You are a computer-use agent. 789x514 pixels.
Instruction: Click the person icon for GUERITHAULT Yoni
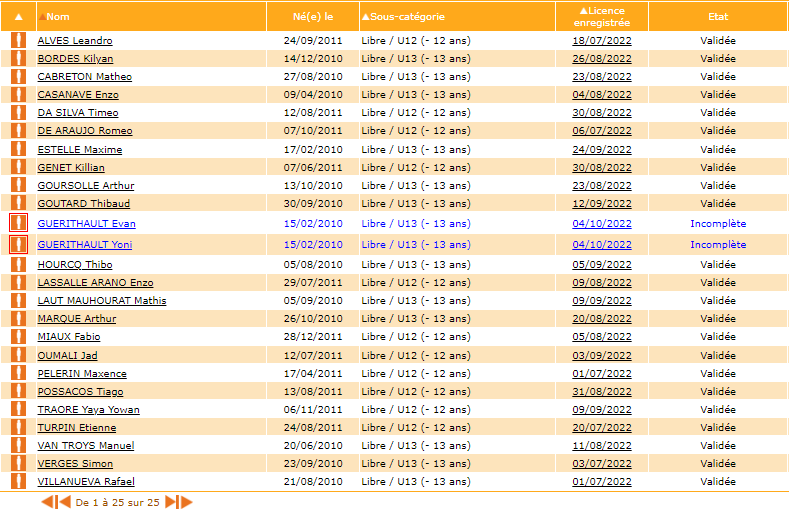(18, 244)
